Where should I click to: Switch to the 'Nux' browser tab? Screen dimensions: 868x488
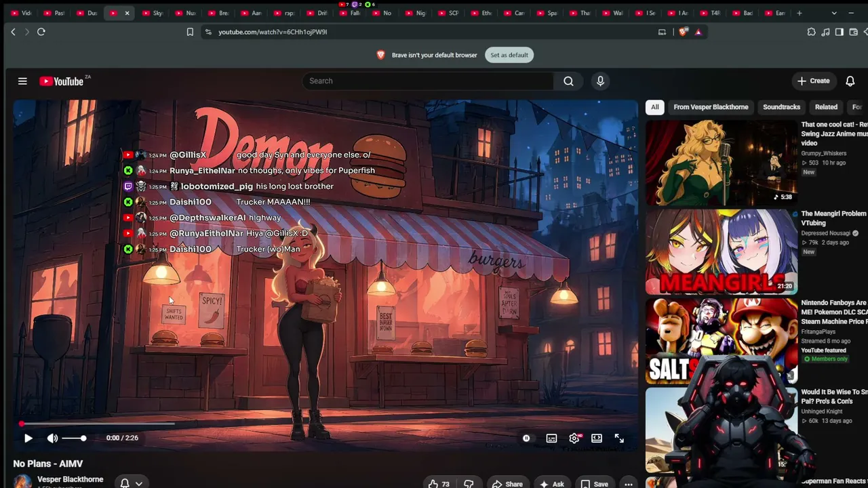point(186,13)
